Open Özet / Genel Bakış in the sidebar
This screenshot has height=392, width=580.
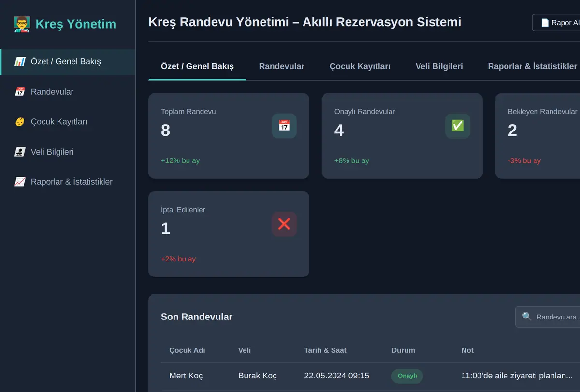click(x=68, y=62)
